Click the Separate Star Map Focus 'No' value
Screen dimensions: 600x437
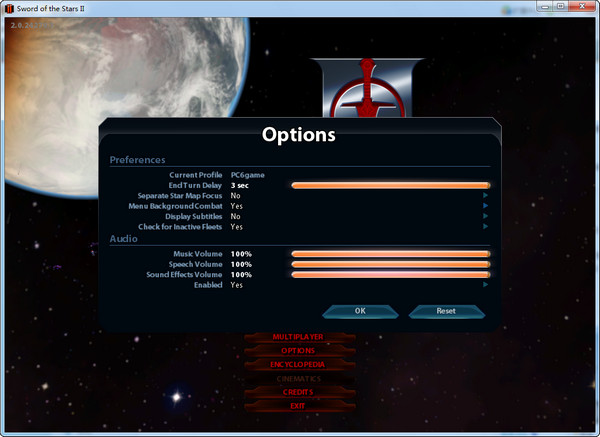[236, 196]
